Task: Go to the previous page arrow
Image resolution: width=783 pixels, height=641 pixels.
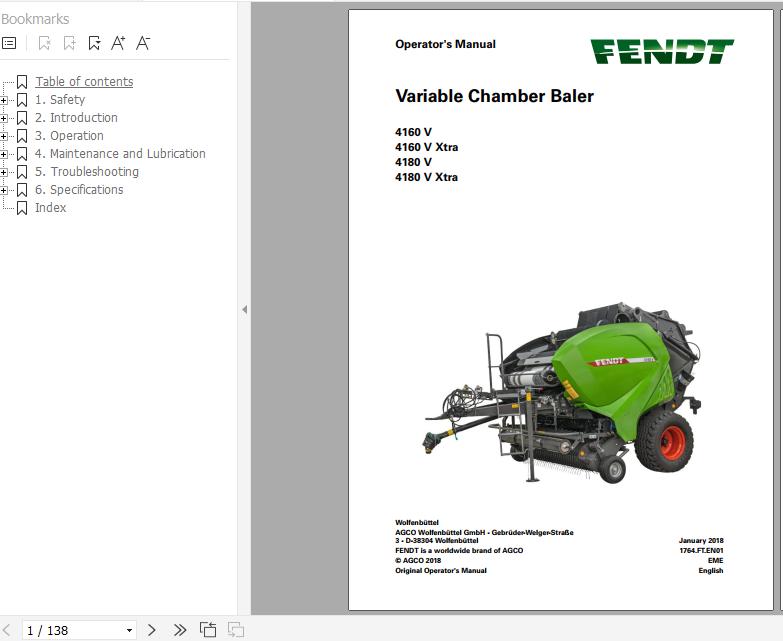Action: point(6,630)
